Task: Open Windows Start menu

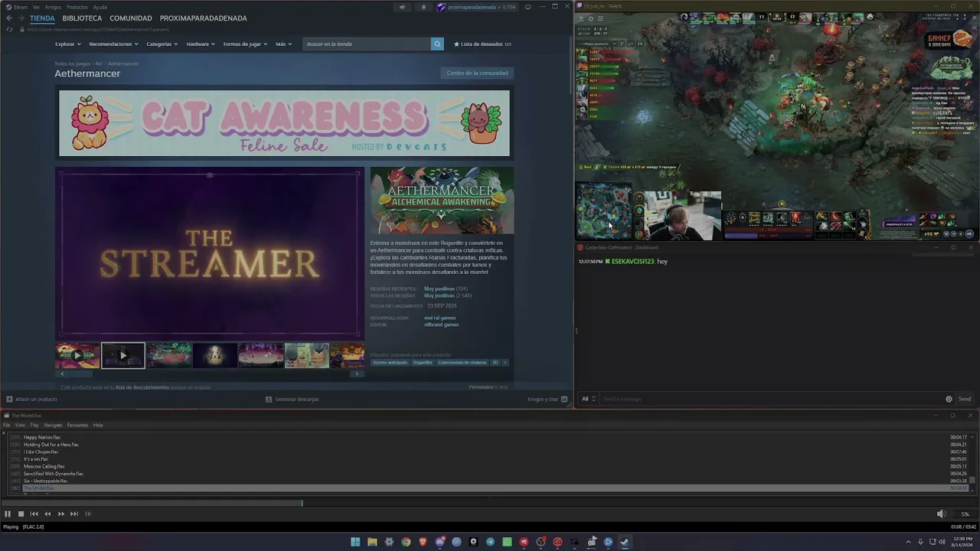Action: click(355, 542)
